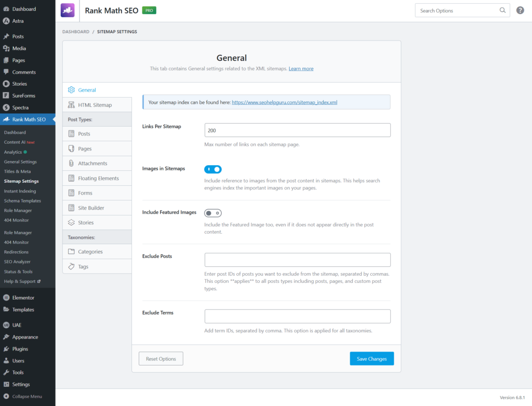Click the SureForms icon in the sidebar

6,96
